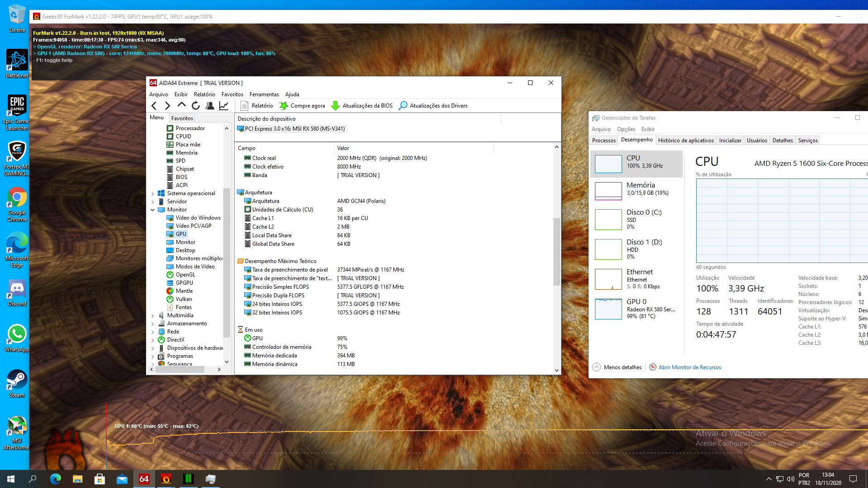
Task: Open the FurMark taskbar icon
Action: pyautogui.click(x=166, y=479)
